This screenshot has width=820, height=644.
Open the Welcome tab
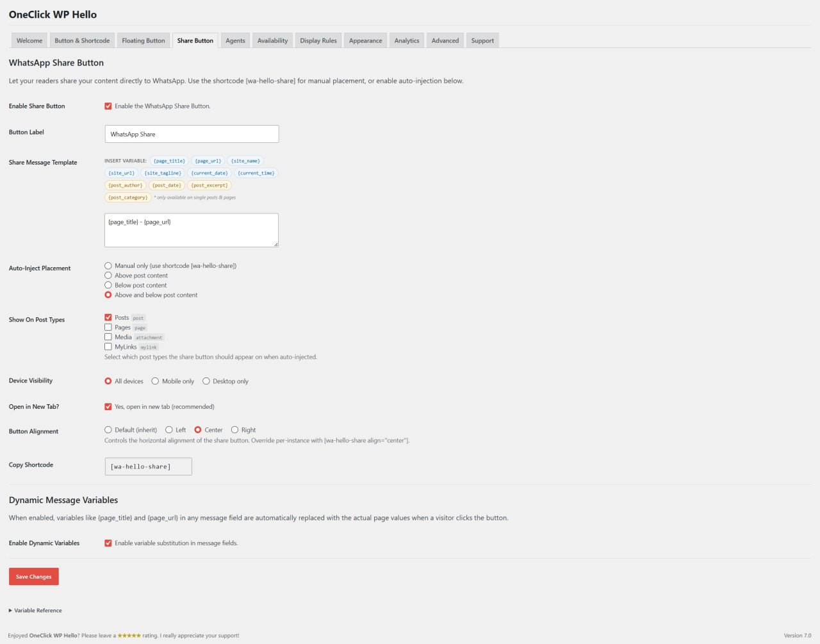(29, 40)
